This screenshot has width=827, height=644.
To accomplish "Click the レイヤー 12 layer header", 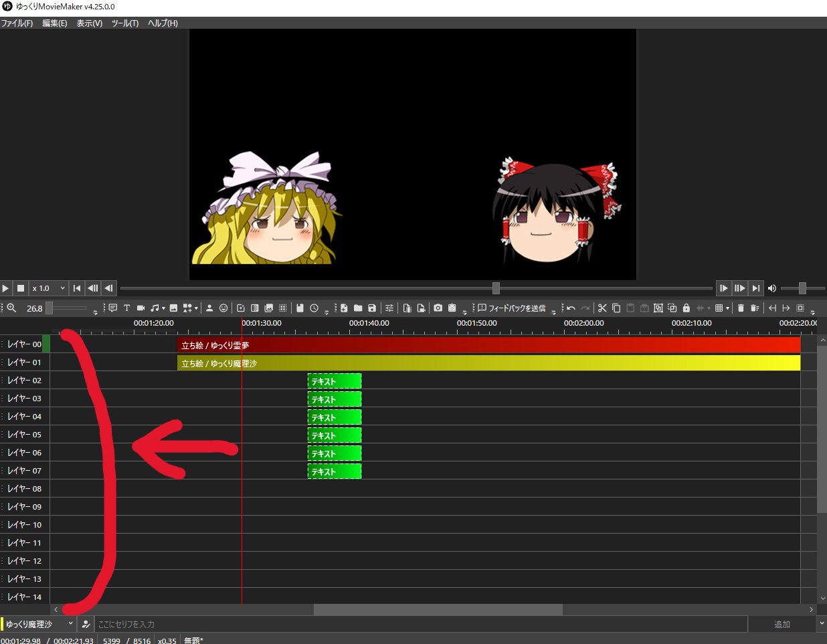I will click(x=25, y=560).
